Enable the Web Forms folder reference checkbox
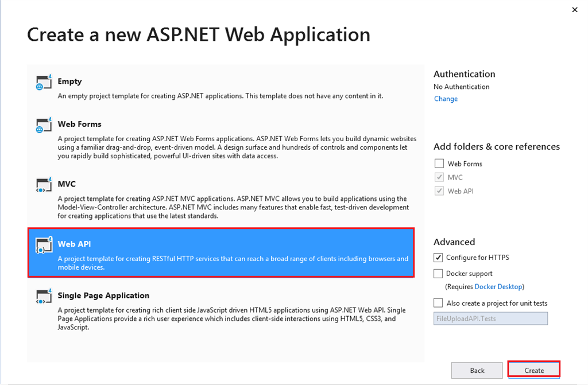The height and width of the screenshot is (385, 588). tap(439, 164)
